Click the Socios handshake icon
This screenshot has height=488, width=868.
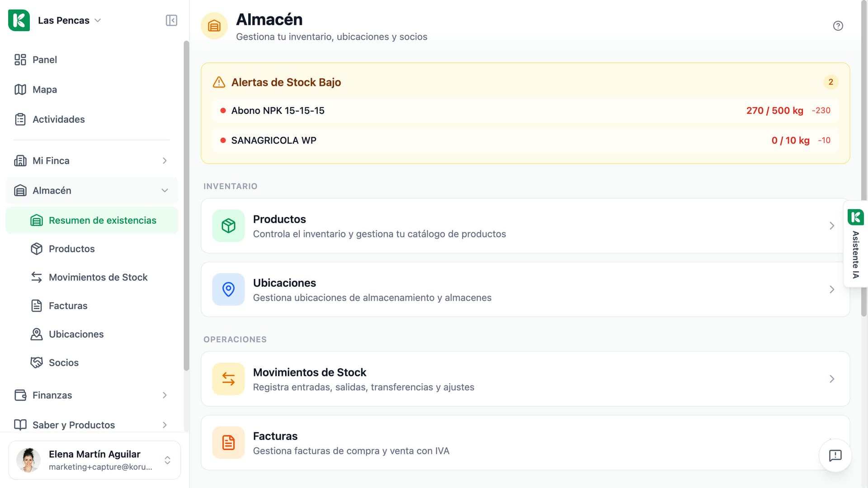(x=37, y=363)
